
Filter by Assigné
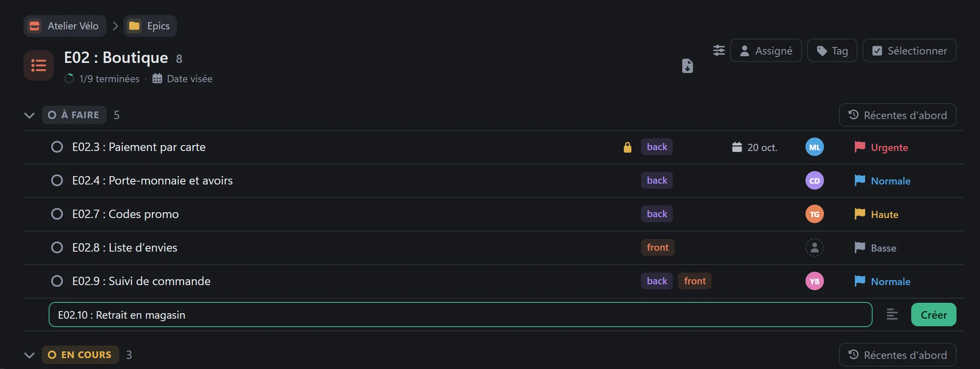click(x=766, y=51)
